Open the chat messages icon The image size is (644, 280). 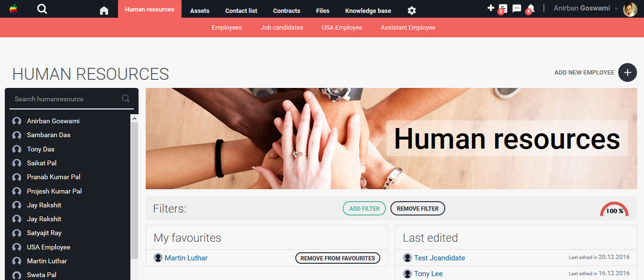coord(516,9)
